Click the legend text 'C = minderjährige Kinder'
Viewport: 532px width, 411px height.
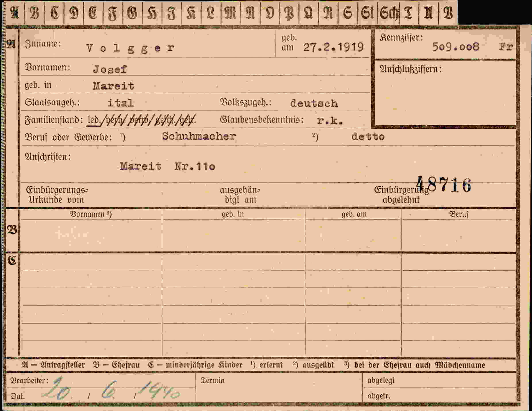[x=195, y=365]
